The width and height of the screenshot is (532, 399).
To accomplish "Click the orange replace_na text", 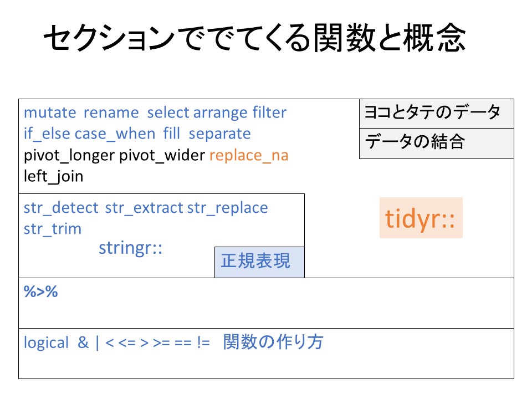I will [249, 156].
